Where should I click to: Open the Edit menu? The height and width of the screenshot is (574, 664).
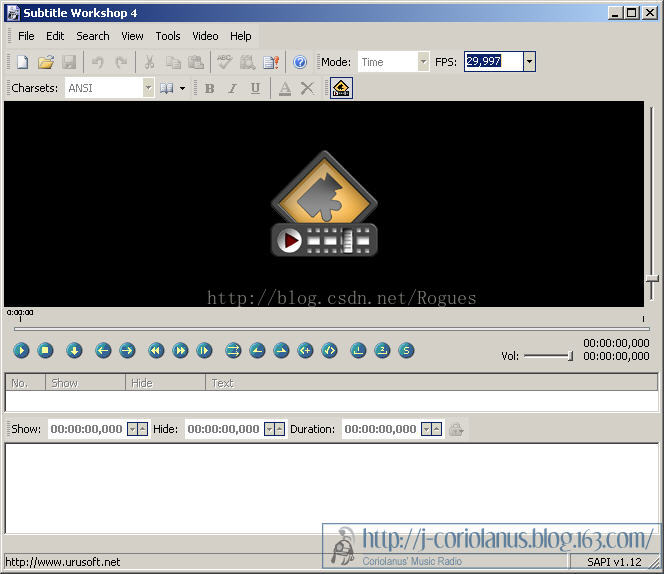click(55, 36)
